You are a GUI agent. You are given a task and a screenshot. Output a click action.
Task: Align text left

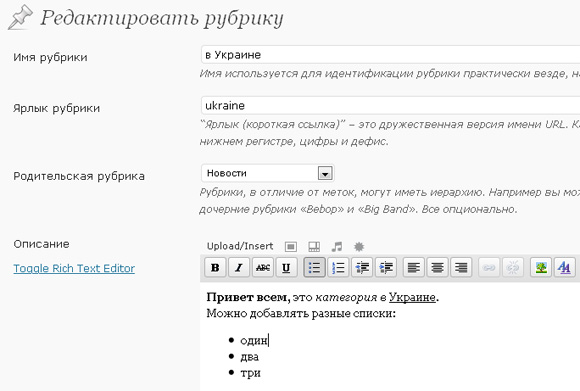tap(414, 267)
